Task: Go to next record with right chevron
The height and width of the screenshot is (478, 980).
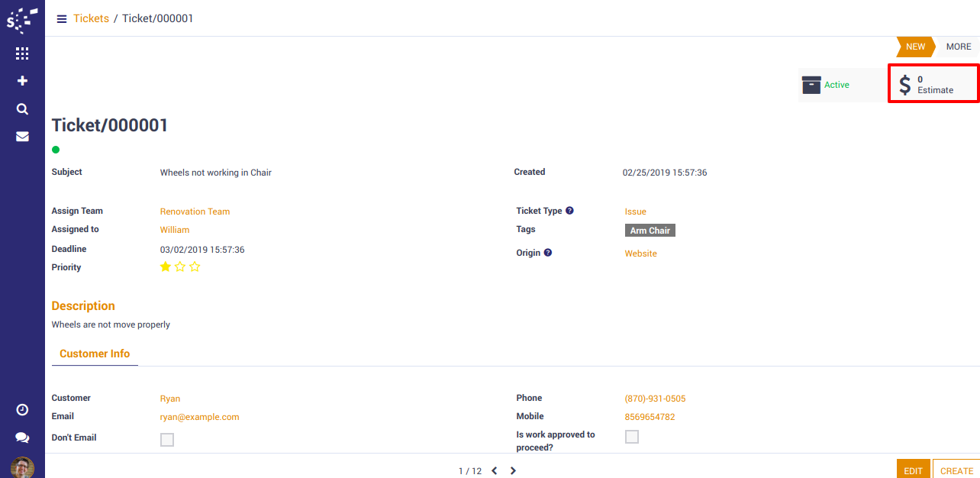Action: pyautogui.click(x=513, y=471)
